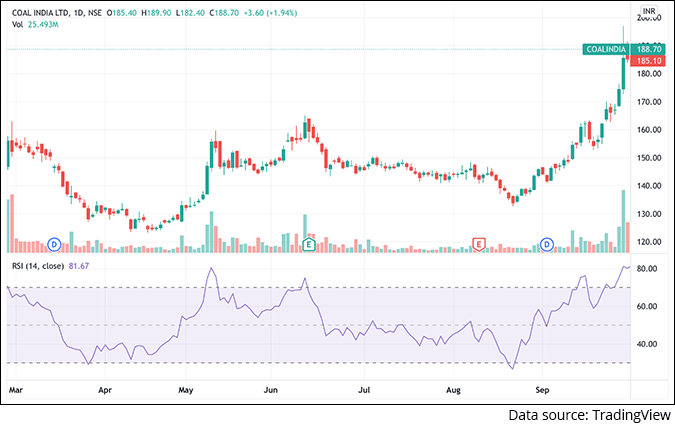Click the 140.00 price axis label

tap(649, 186)
